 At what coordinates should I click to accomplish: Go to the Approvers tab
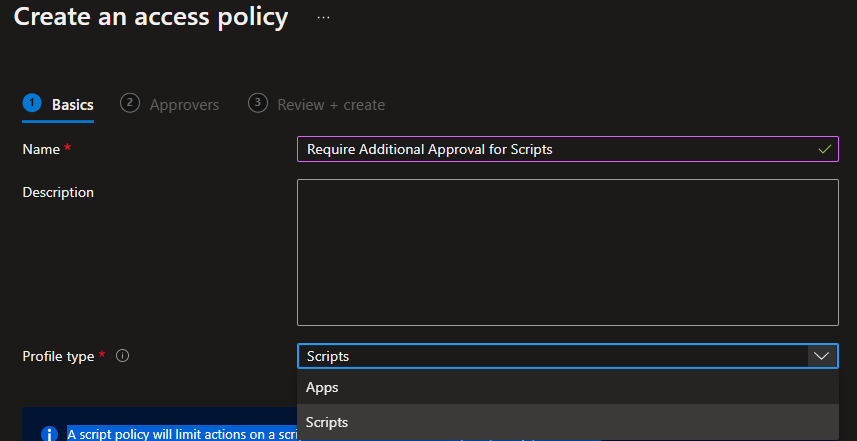184,105
